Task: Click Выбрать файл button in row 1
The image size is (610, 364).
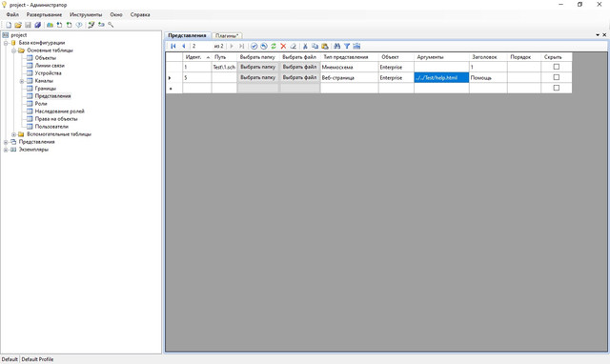Action: (x=299, y=67)
